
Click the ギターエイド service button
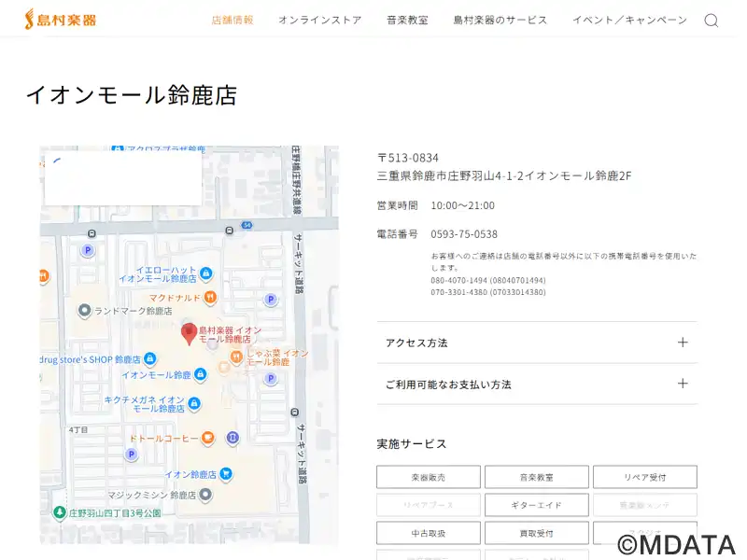536,505
